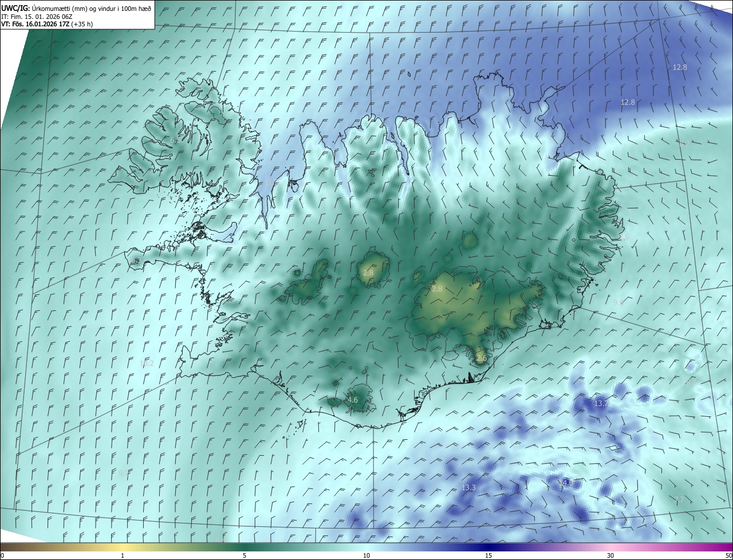The image size is (733, 560).
Task: Click the 13.7 value label offshore
Action: (601, 404)
